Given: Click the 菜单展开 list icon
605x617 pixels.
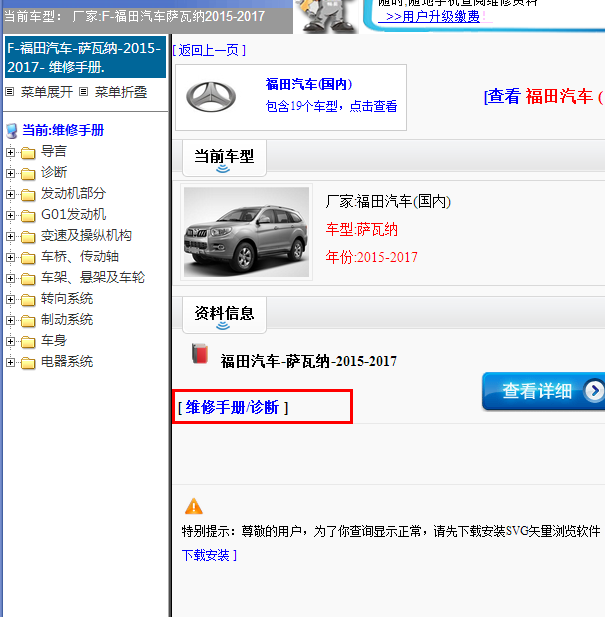Looking at the screenshot, I should click(10, 92).
